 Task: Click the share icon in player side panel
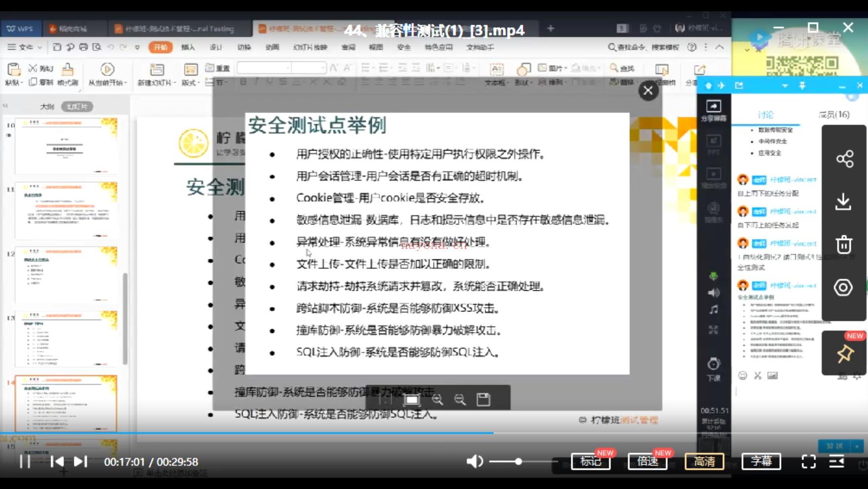pyautogui.click(x=844, y=159)
